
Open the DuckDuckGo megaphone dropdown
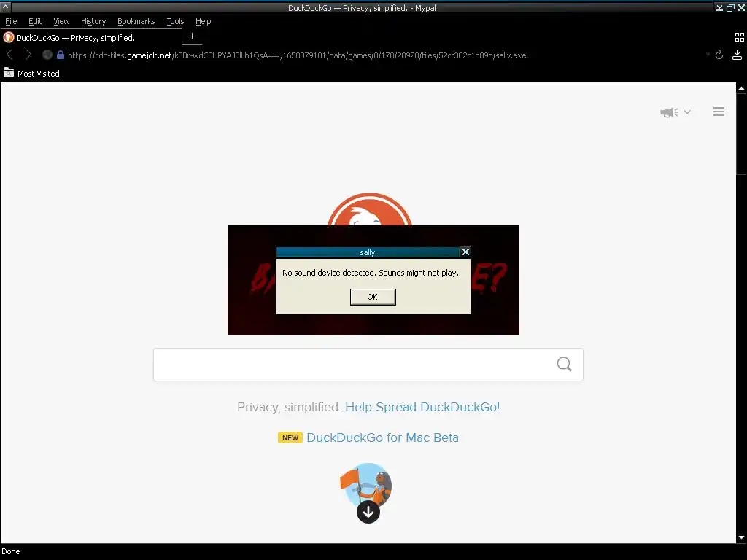click(675, 112)
